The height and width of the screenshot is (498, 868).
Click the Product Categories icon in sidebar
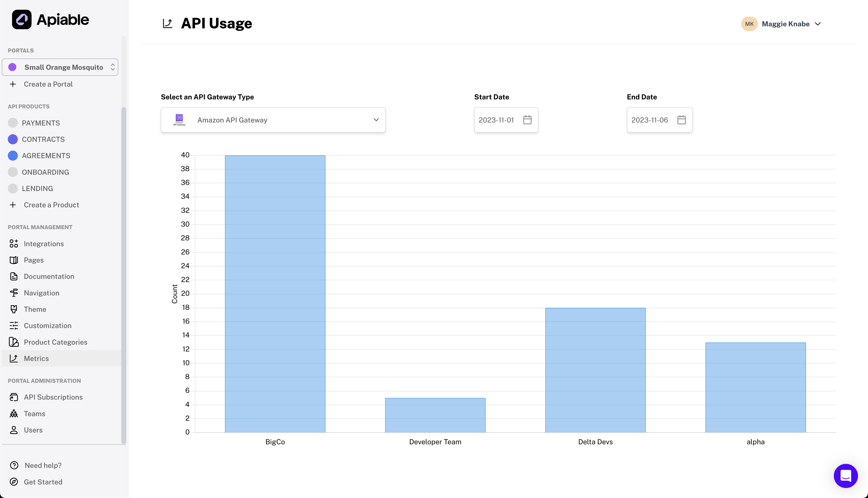point(13,342)
